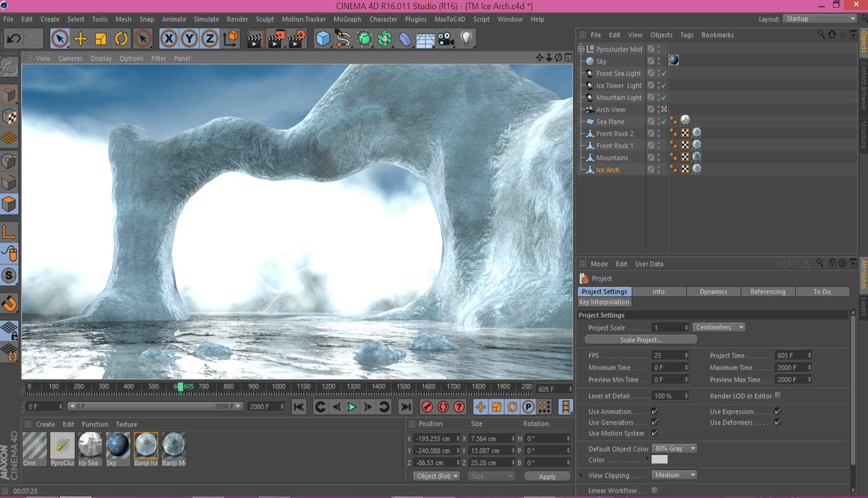Activate the Scale tool
This screenshot has height=498, width=868.
101,39
